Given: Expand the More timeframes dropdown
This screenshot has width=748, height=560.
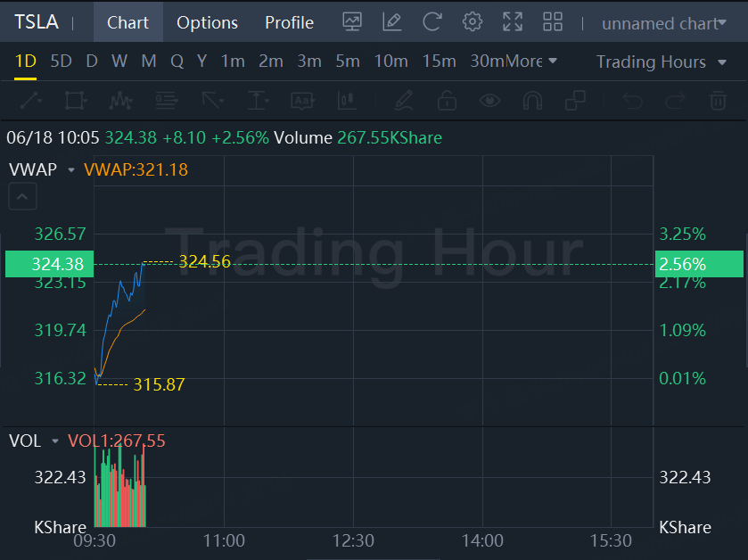Looking at the screenshot, I should tap(533, 62).
